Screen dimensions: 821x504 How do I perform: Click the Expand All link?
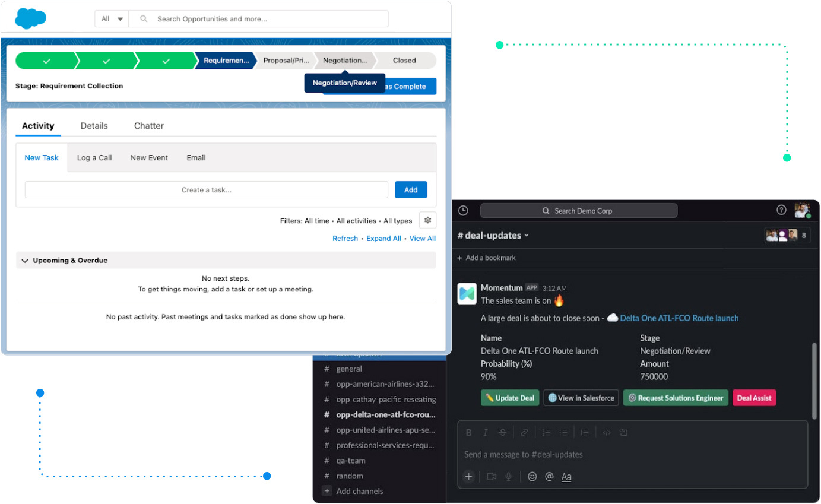tap(383, 239)
